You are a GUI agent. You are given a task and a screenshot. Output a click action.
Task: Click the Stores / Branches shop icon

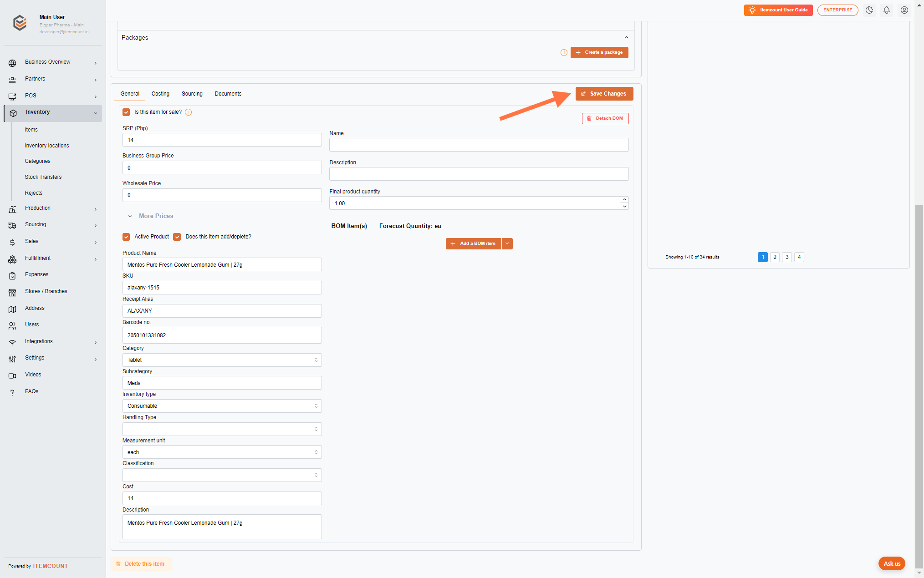[12, 292]
